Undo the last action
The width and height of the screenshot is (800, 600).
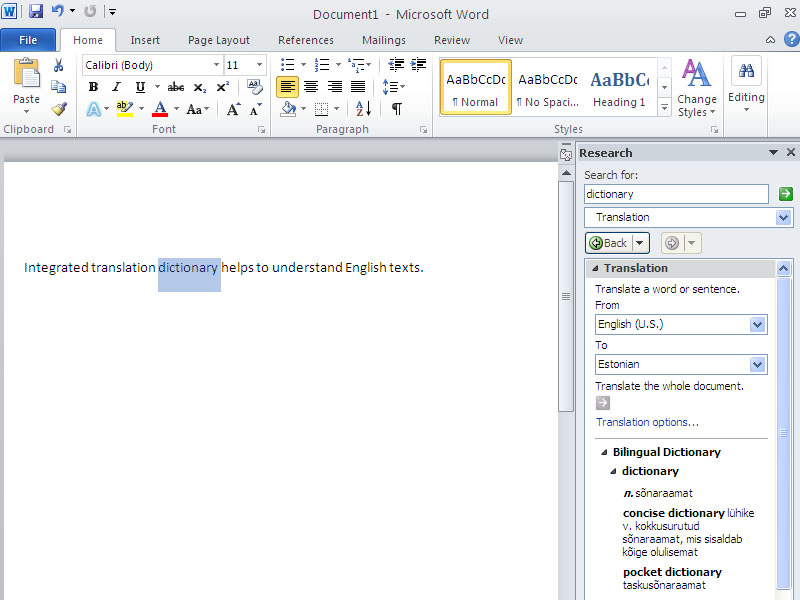(58, 11)
